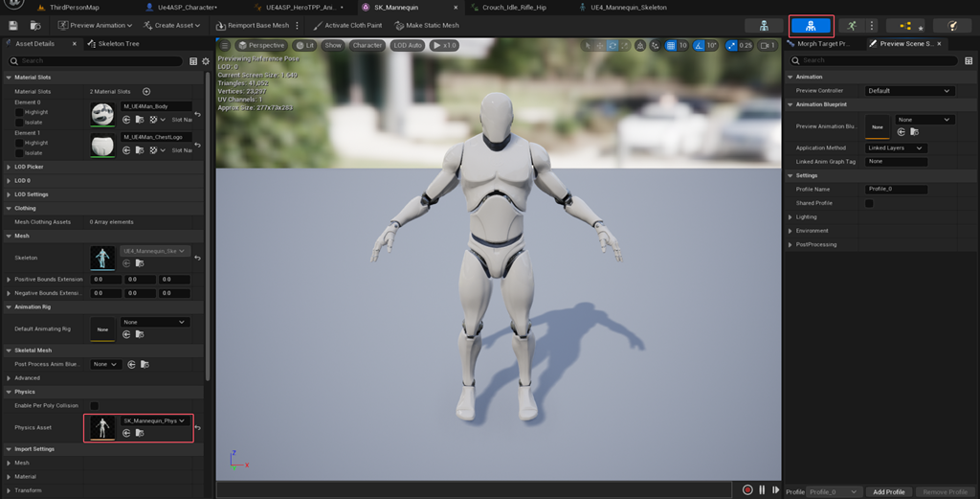The image size is (980, 499).
Task: Enable Per Poly Collision checkbox
Action: 95,406
